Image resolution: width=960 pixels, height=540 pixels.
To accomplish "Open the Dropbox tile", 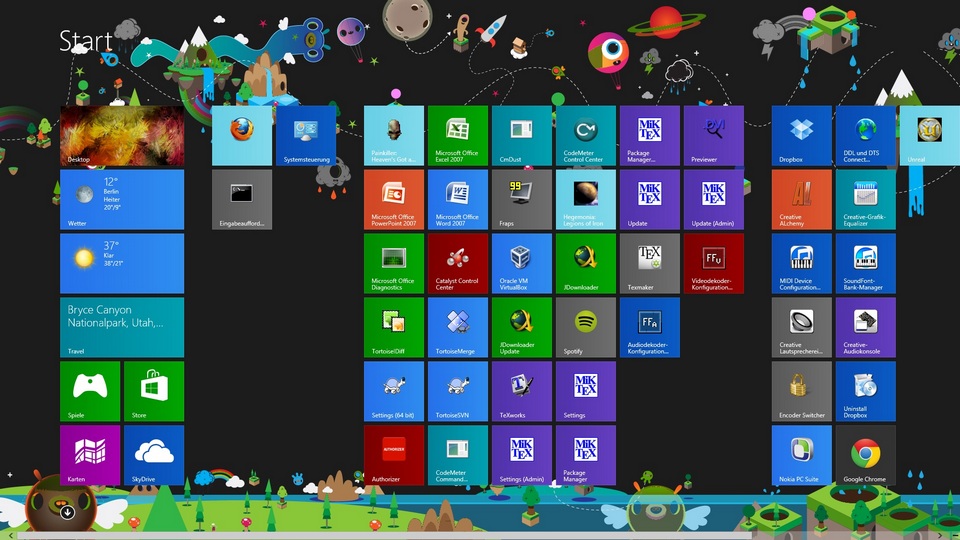I will [x=801, y=135].
